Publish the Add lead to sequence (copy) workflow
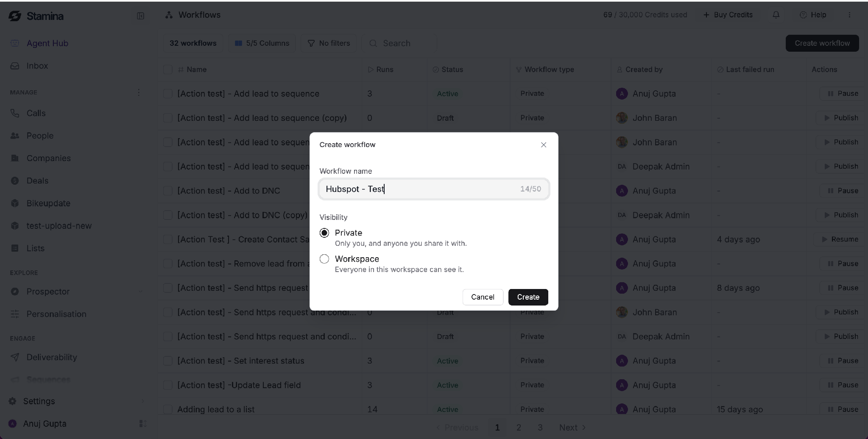Screen dimensions: 868x439 tap(841, 118)
